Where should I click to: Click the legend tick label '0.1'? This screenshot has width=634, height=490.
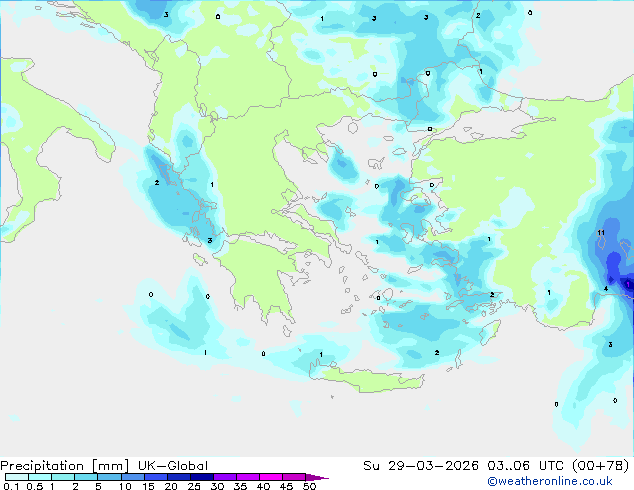click(10, 486)
